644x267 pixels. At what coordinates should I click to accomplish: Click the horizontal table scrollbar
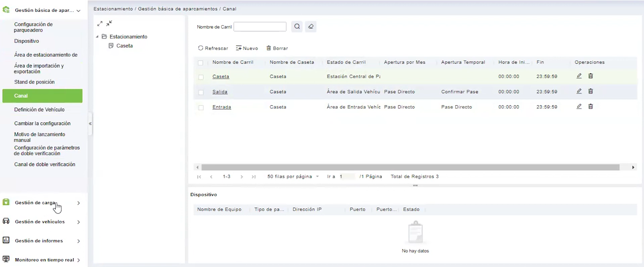click(410, 167)
